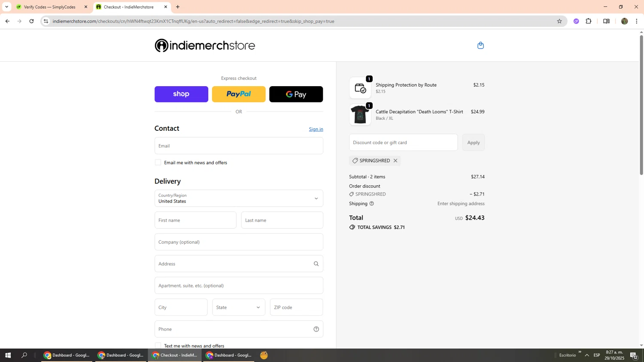This screenshot has width=644, height=362.
Task: Focus the City input field
Action: click(x=181, y=308)
